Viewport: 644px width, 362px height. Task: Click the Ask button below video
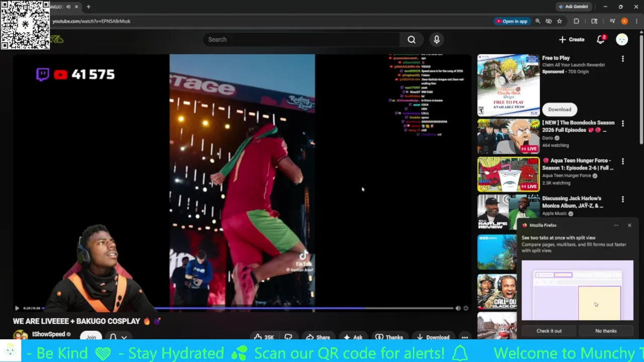[x=353, y=337]
